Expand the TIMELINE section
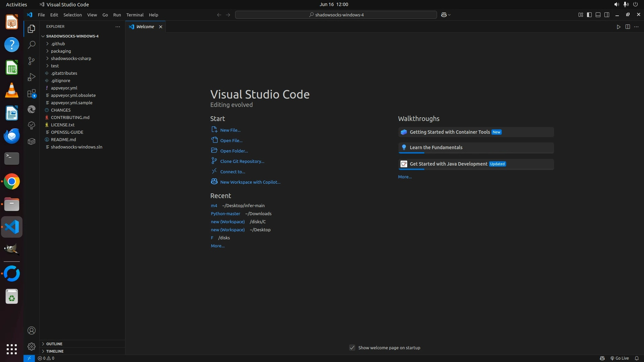This screenshot has height=362, width=644. point(55,351)
